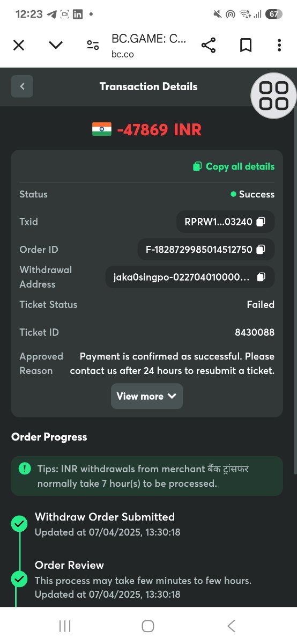
Task: Tap the Order Review step checkmark
Action: (x=19, y=579)
